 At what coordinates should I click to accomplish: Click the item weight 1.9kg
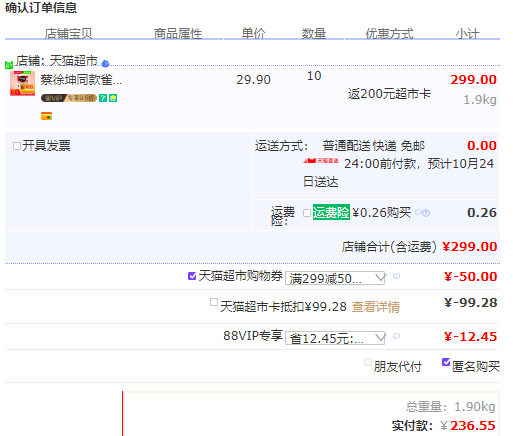point(480,100)
